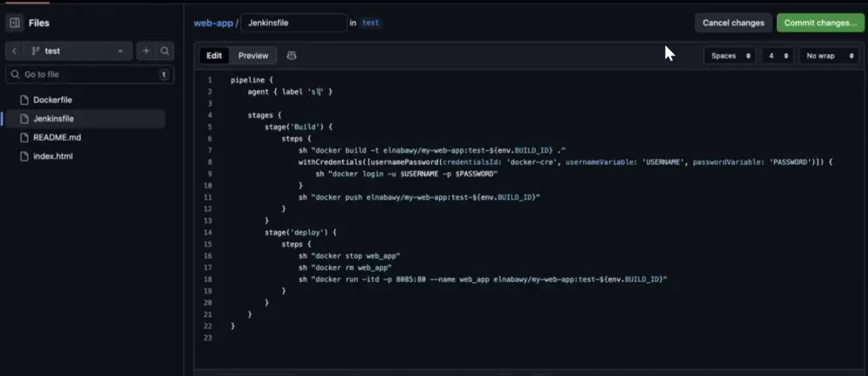Open the Spaces indent mode dropdown
This screenshot has height=376, width=868.
coord(730,56)
